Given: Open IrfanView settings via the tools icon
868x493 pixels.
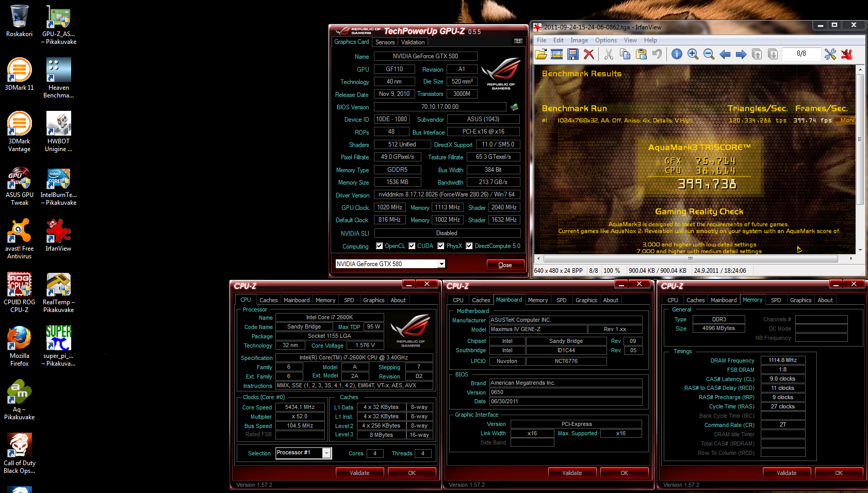Looking at the screenshot, I should click(x=830, y=54).
